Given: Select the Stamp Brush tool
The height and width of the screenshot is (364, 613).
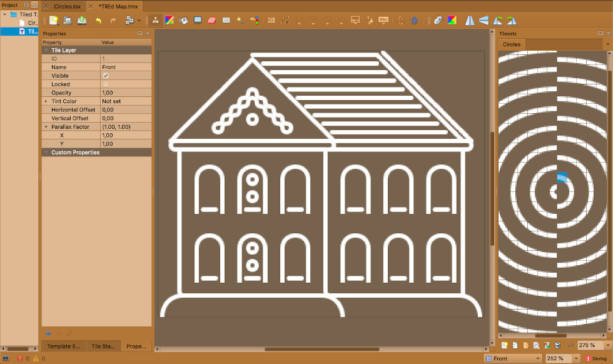Looking at the screenshot, I should [x=156, y=20].
